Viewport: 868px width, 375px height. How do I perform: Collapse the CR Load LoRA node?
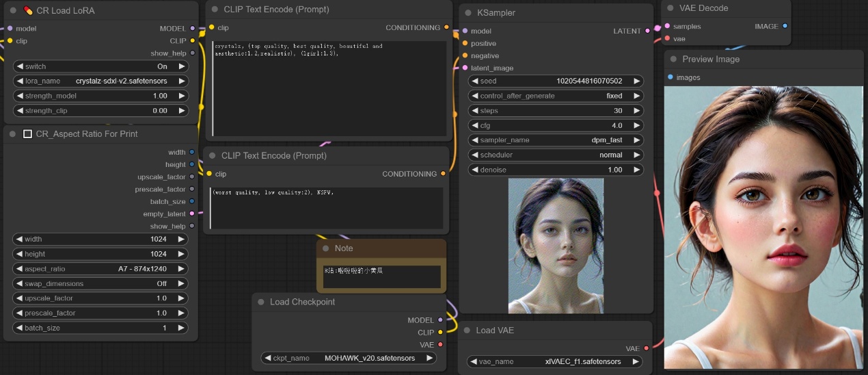[13, 10]
